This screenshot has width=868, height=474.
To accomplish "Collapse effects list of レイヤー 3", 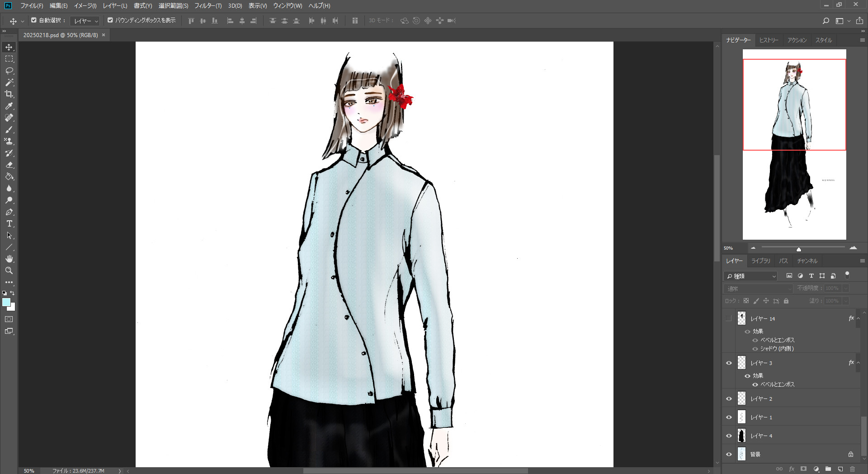I will pyautogui.click(x=858, y=363).
